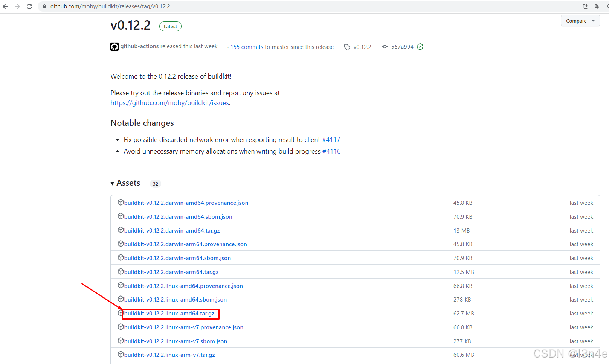Open the 155 commits link
The height and width of the screenshot is (364, 609).
tap(246, 47)
